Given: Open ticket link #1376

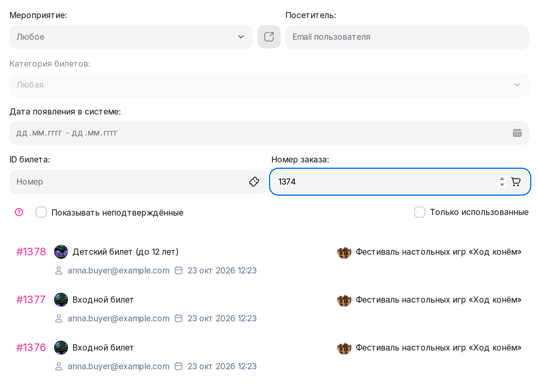Looking at the screenshot, I should point(31,348).
